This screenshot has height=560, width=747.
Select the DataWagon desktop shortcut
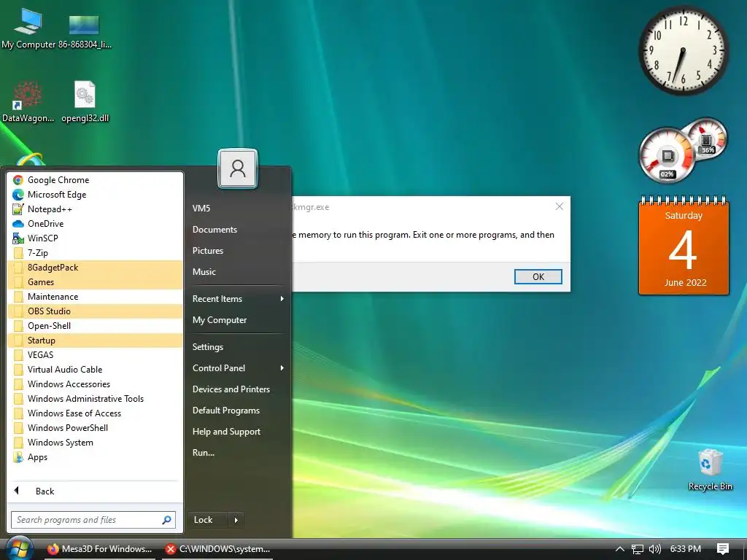coord(28,101)
